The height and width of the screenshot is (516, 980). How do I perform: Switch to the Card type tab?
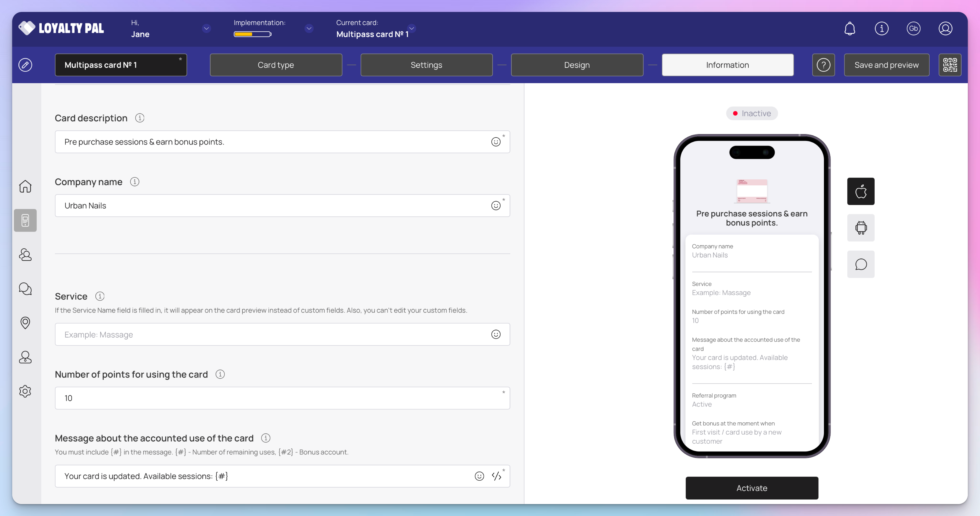[x=276, y=65]
